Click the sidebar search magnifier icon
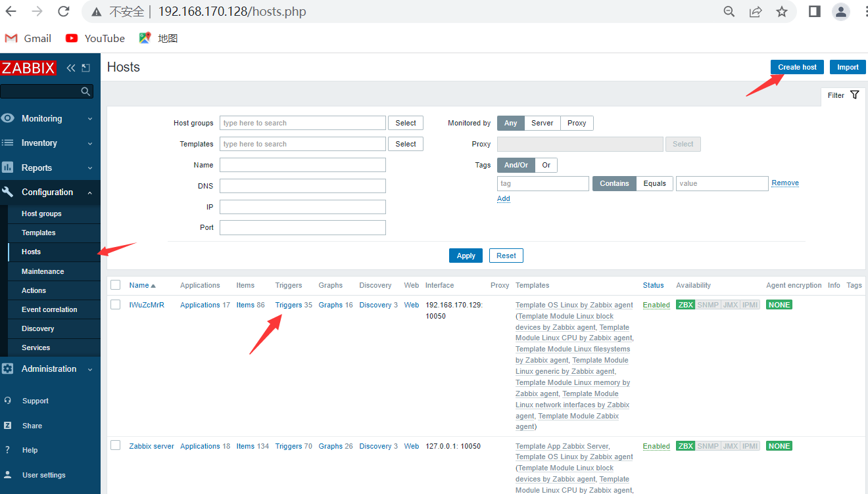Screen dimensions: 868x494 pyautogui.click(x=85, y=91)
